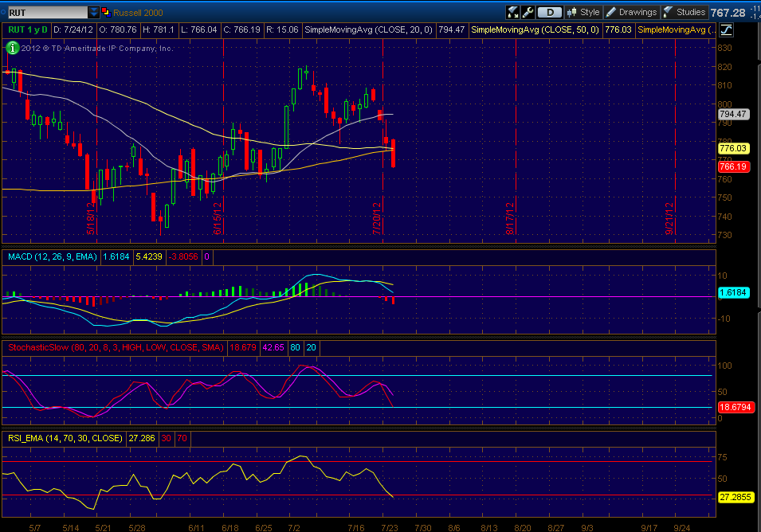Click the 794.47 price bubble on axis
761x532 pixels.
(x=733, y=114)
